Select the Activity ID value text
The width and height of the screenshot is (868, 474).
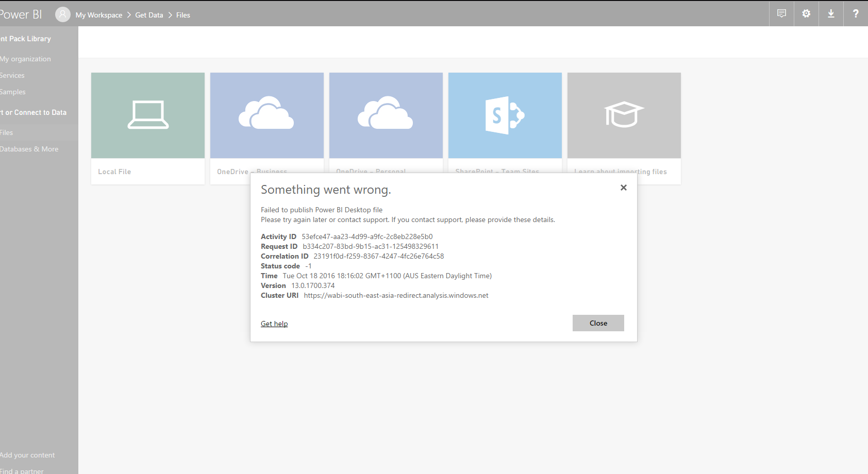click(367, 236)
